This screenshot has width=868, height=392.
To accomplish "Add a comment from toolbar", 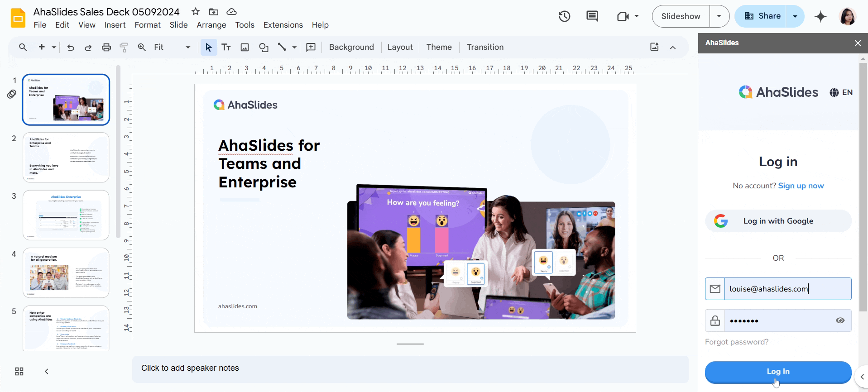I will 311,47.
